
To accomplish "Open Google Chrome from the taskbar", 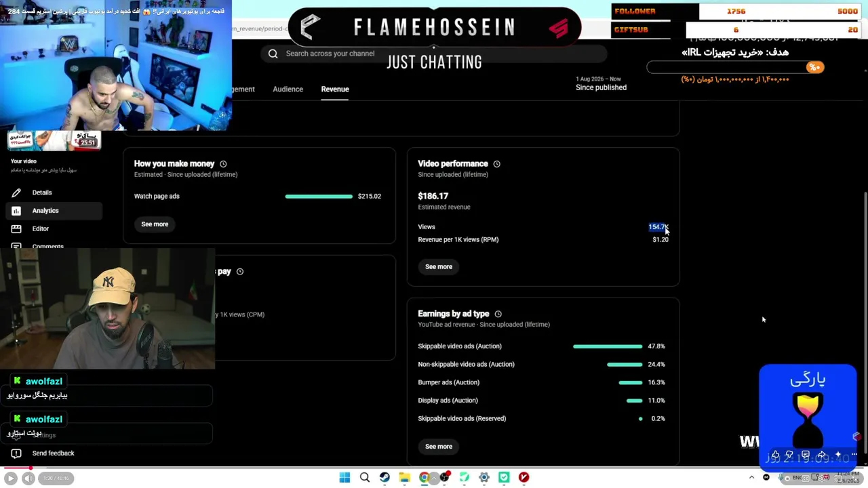I will (x=425, y=478).
